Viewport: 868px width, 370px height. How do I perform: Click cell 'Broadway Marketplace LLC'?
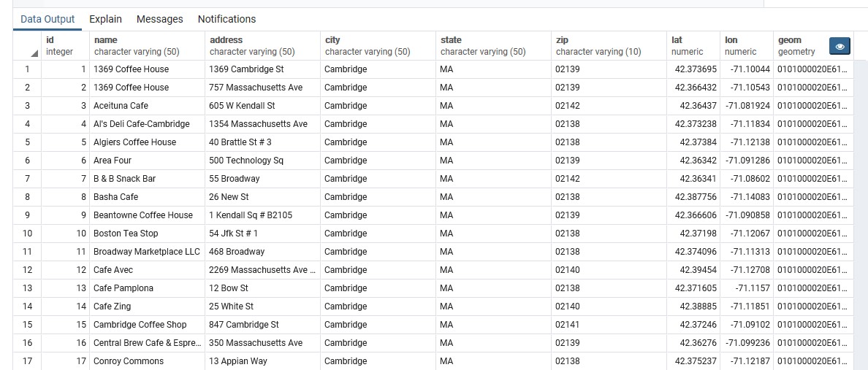click(147, 252)
